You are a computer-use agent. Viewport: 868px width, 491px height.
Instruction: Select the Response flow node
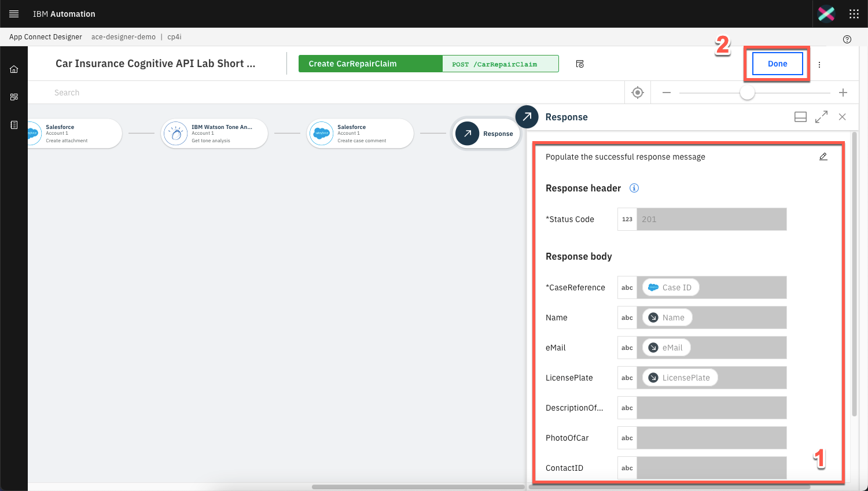tap(486, 134)
